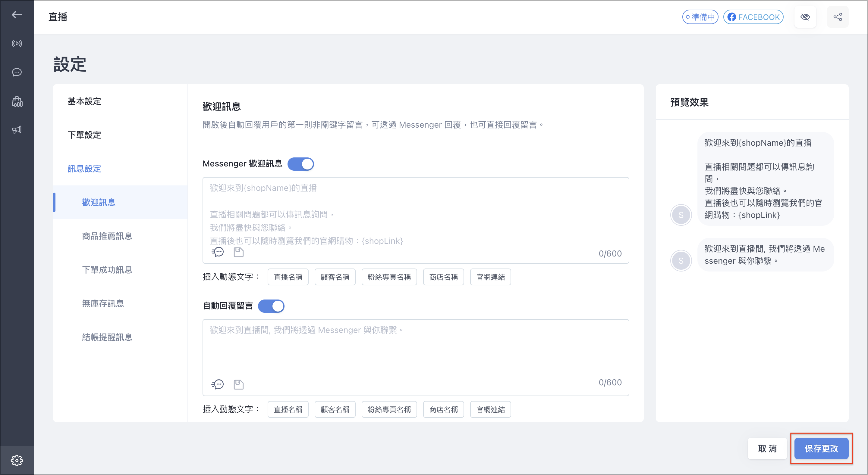The height and width of the screenshot is (475, 868).
Task: Expand the 下單設定 section
Action: coord(84,135)
